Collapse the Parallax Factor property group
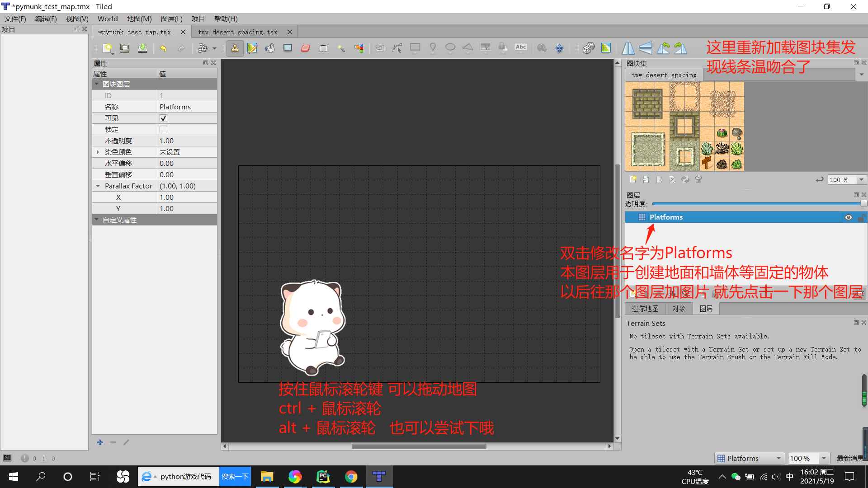 tap(98, 186)
